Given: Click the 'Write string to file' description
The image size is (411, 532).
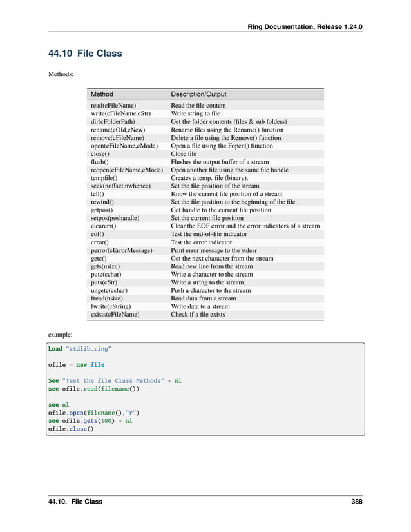Looking at the screenshot, I should [x=195, y=113].
